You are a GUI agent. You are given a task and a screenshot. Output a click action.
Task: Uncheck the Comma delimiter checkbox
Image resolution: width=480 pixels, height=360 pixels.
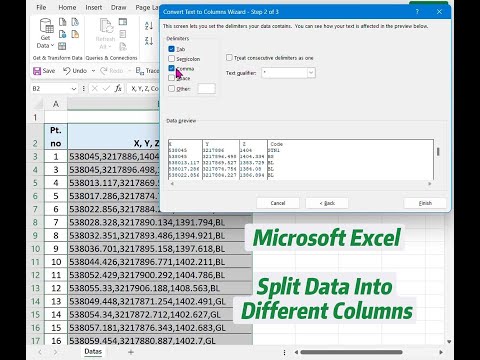coord(171,68)
